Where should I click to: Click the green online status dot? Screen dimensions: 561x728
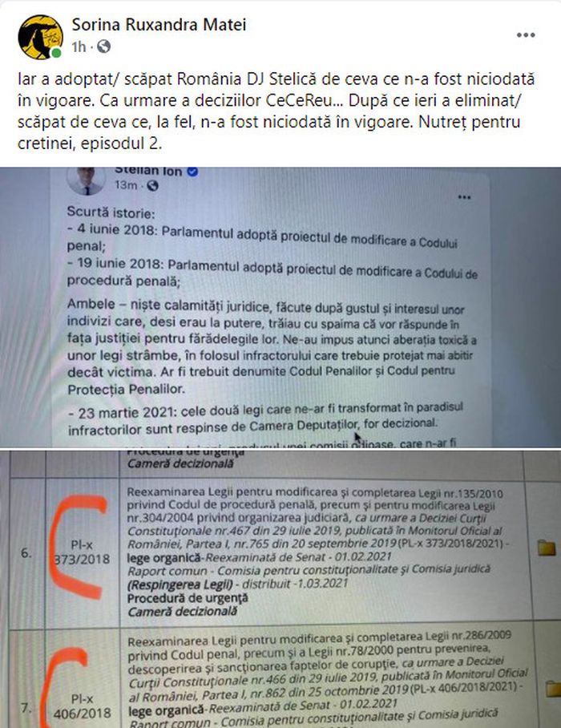click(x=57, y=53)
